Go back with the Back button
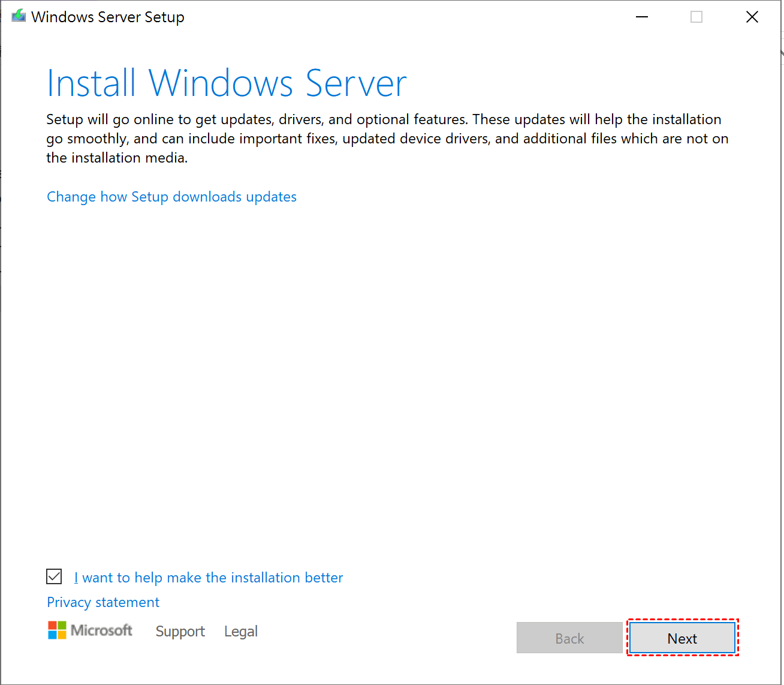The height and width of the screenshot is (685, 784). click(x=569, y=638)
